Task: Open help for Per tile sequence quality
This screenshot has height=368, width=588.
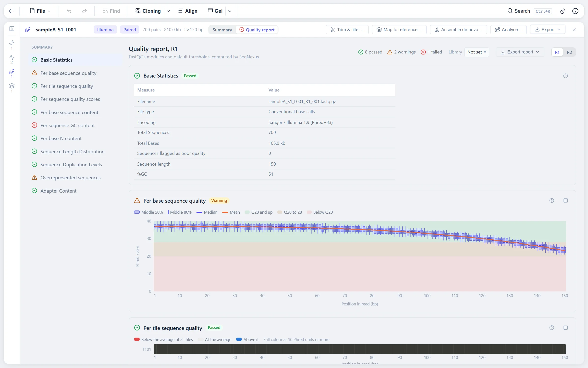Action: (552, 328)
